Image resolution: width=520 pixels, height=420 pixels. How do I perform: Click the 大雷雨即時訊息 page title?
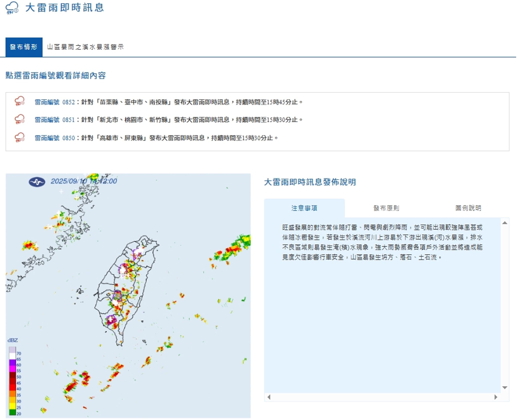click(x=65, y=8)
